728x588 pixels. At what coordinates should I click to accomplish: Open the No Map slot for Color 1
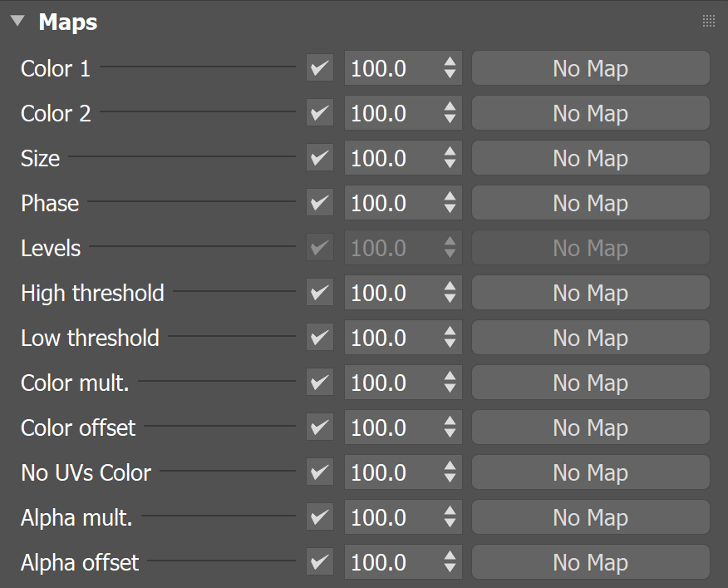[590, 68]
